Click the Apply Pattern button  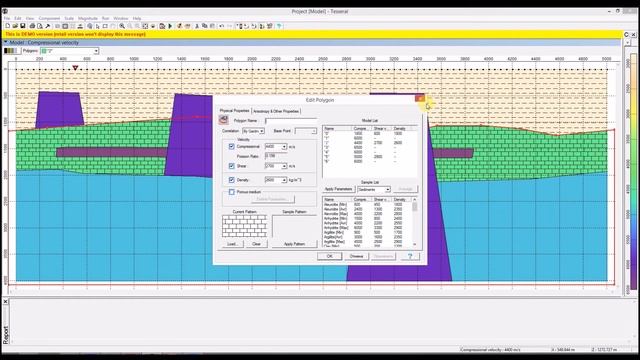pos(294,244)
